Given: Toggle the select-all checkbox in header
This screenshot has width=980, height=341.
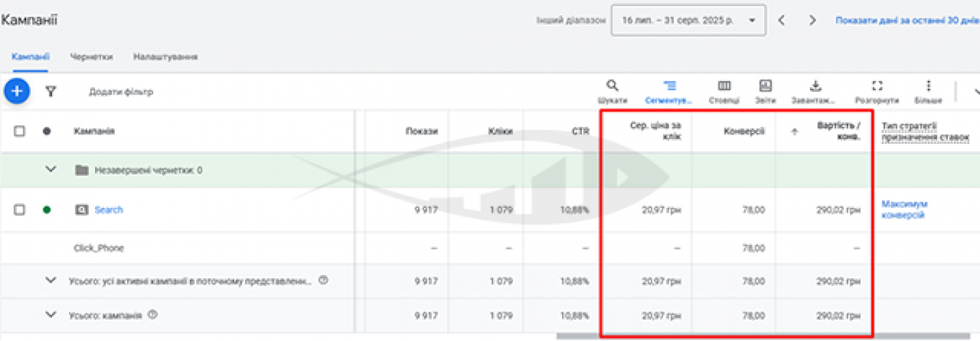Looking at the screenshot, I should tap(20, 132).
